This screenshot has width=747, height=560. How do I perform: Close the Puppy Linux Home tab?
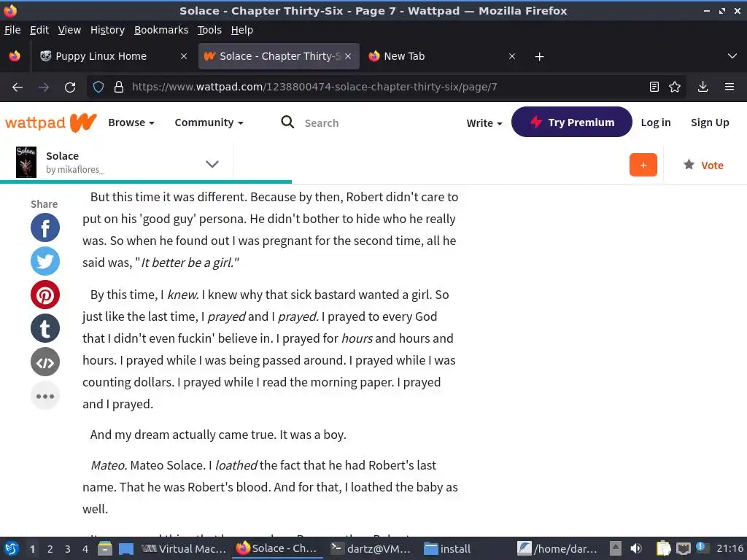pos(183,56)
